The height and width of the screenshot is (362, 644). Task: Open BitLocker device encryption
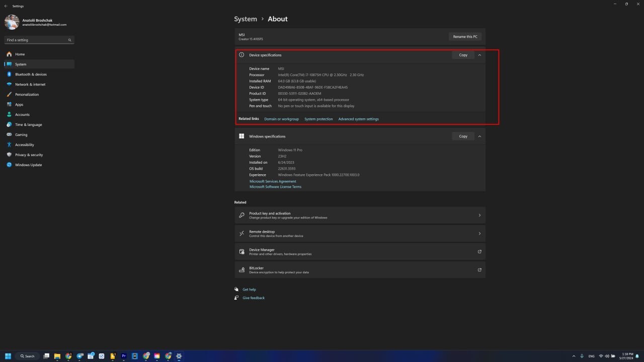coord(360,270)
